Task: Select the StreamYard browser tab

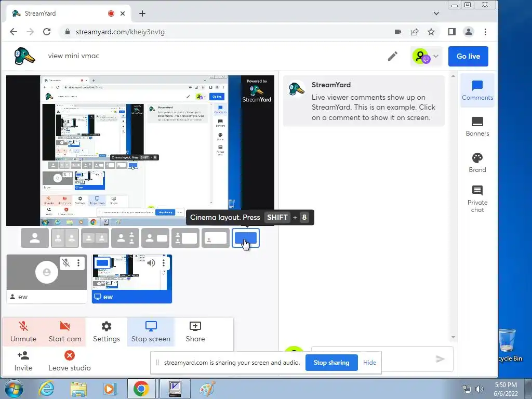Action: [69, 14]
